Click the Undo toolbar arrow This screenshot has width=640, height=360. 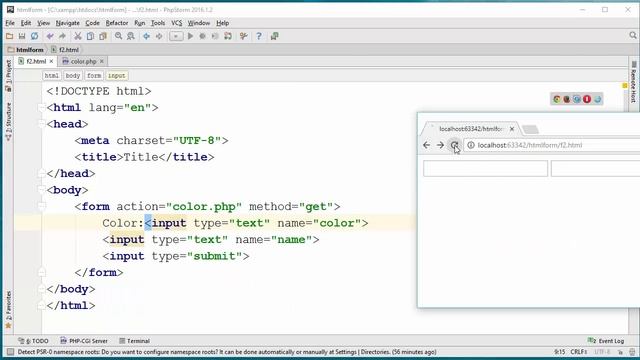coord(50,36)
